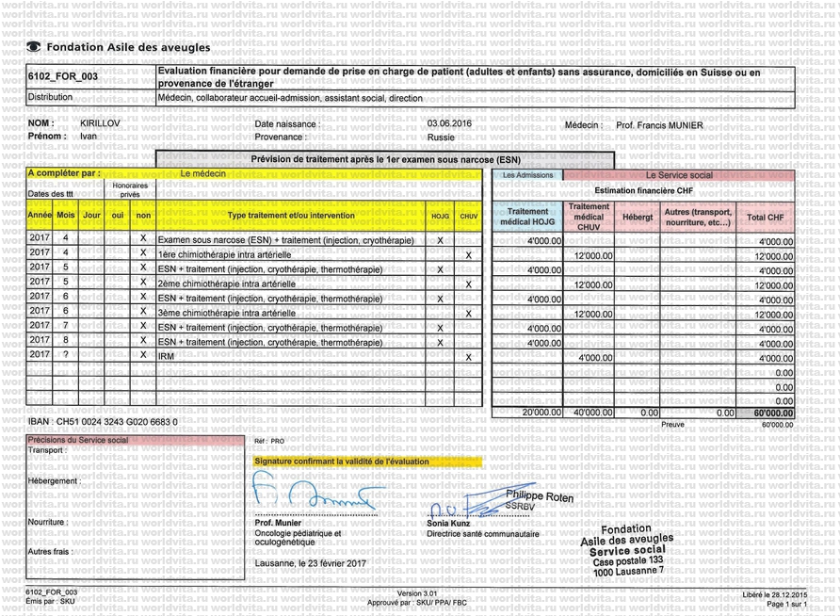
Task: Click the "Année" column header
Action: point(40,215)
